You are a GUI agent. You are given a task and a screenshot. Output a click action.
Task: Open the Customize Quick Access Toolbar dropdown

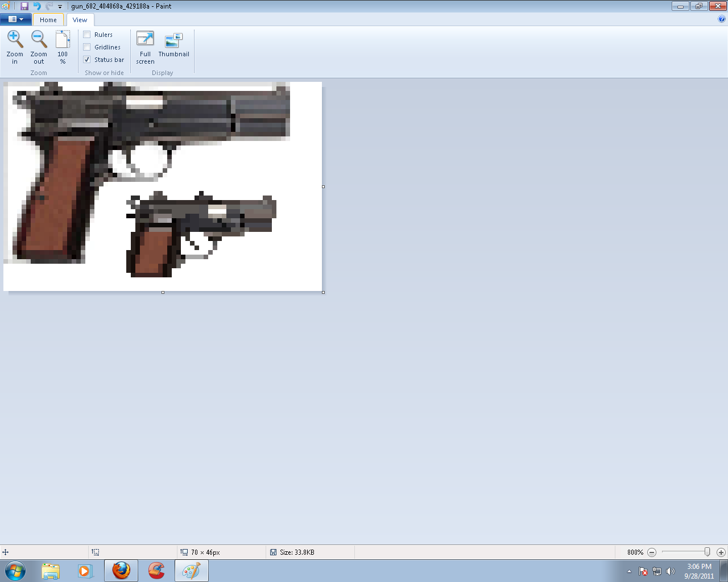[60, 6]
